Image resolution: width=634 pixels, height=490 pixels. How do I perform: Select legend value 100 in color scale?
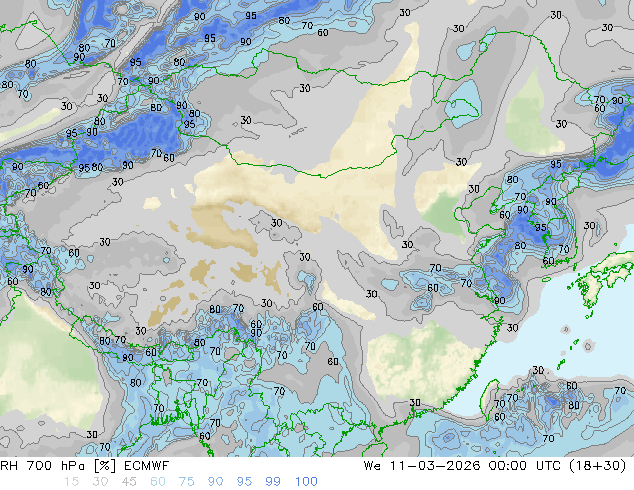click(306, 482)
